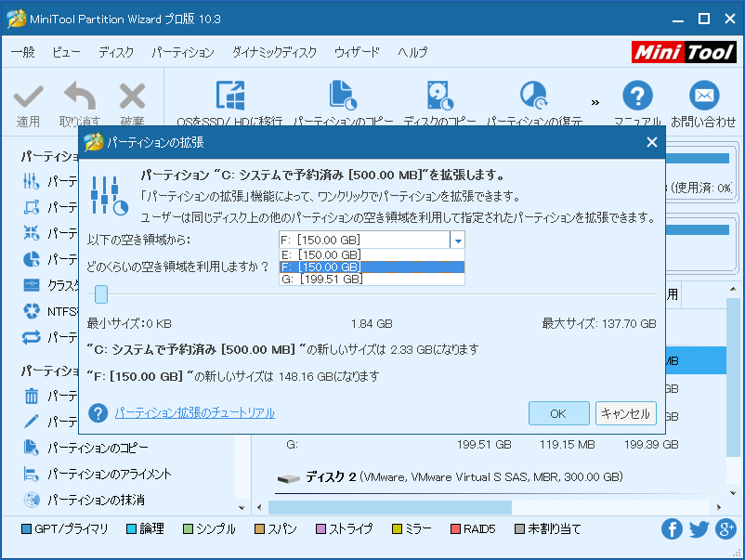
Task: Toggle the free space source dropdown arrow
Action: point(458,241)
